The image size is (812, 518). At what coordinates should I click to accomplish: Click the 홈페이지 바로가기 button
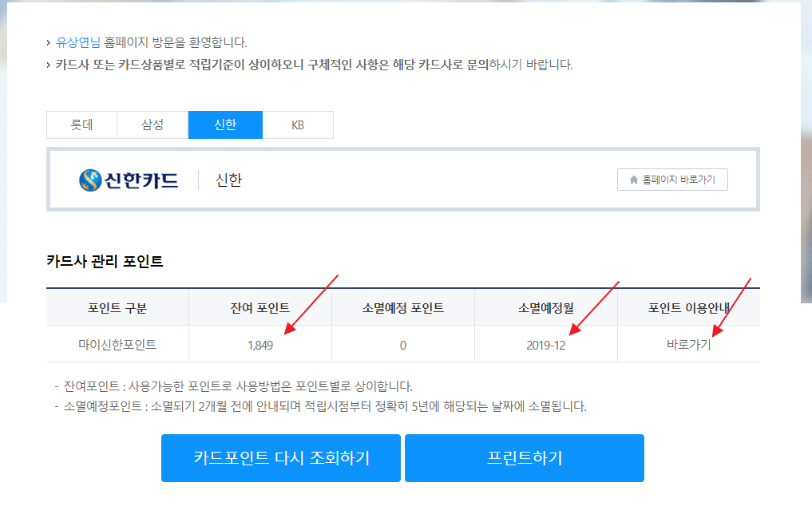point(672,180)
